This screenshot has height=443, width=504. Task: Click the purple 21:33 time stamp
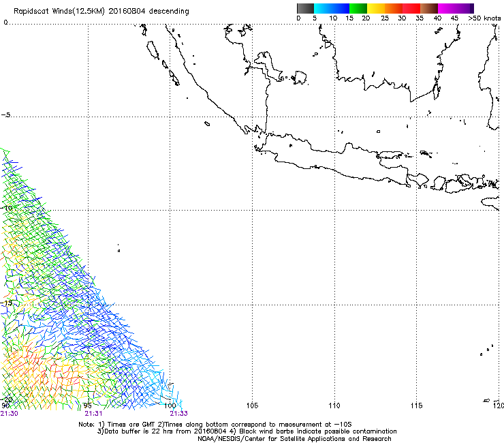[178, 414]
